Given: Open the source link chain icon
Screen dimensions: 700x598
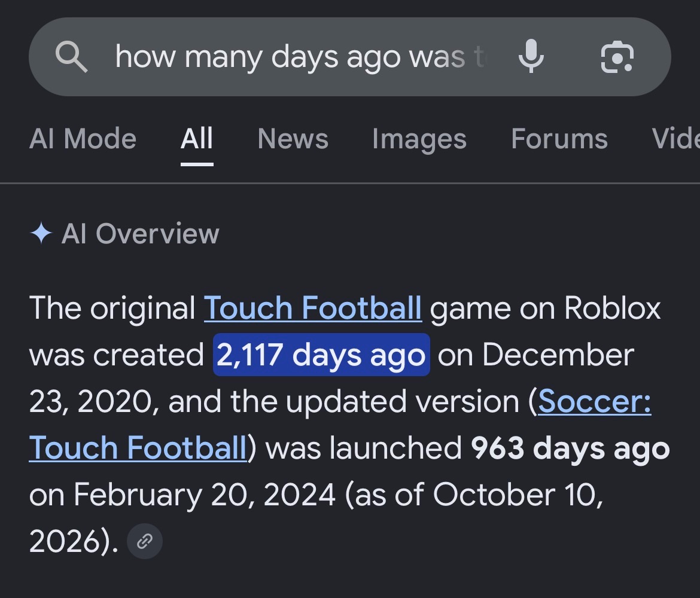Looking at the screenshot, I should [145, 541].
